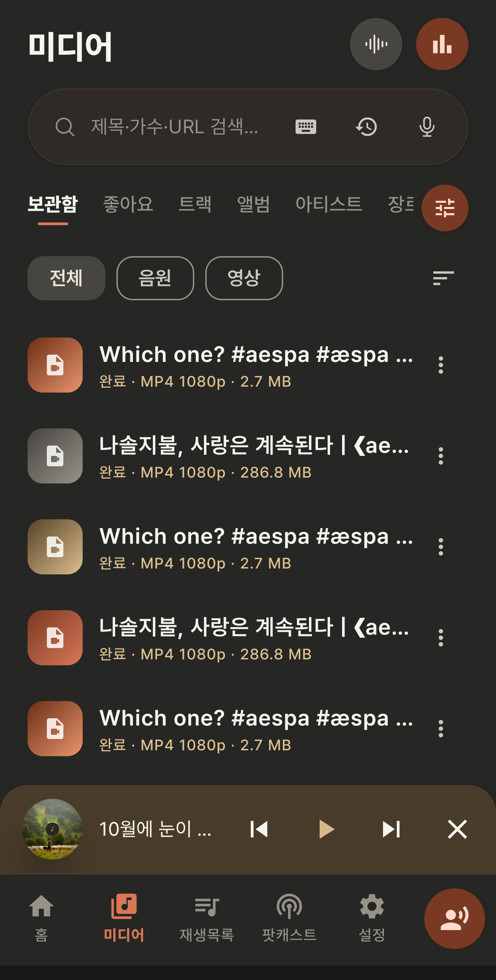The image size is (496, 980).
Task: Switch to the 앨범 tab
Action: [253, 204]
